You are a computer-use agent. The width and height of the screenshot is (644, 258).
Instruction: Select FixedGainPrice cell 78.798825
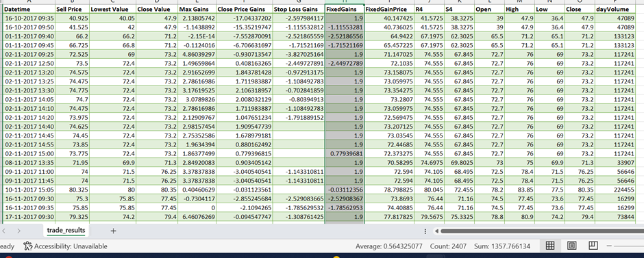click(x=389, y=190)
